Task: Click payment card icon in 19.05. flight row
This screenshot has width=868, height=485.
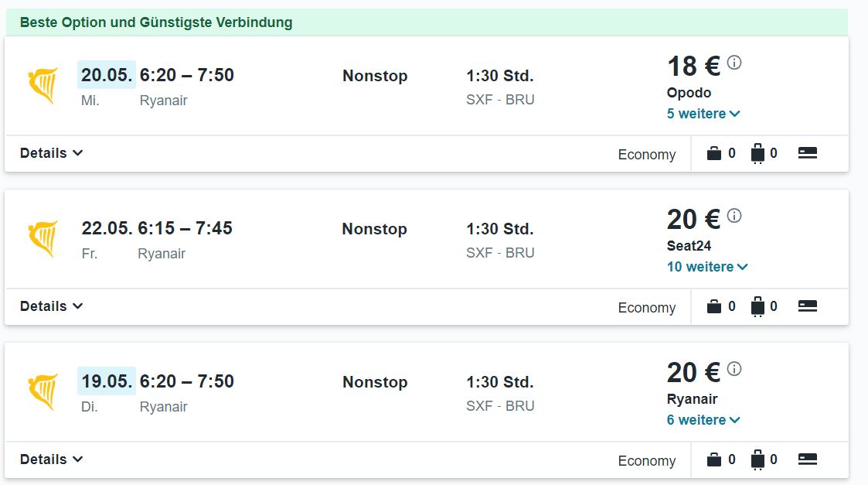Action: (x=808, y=459)
